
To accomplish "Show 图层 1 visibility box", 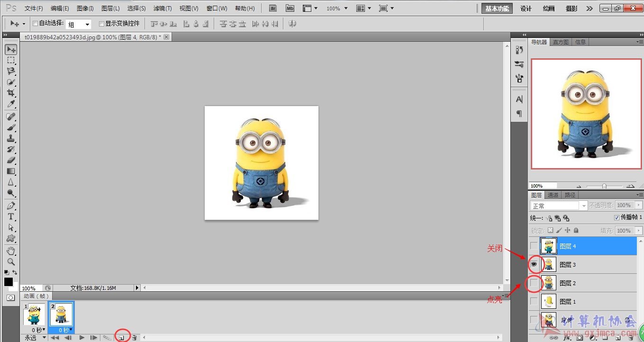I will (534, 301).
